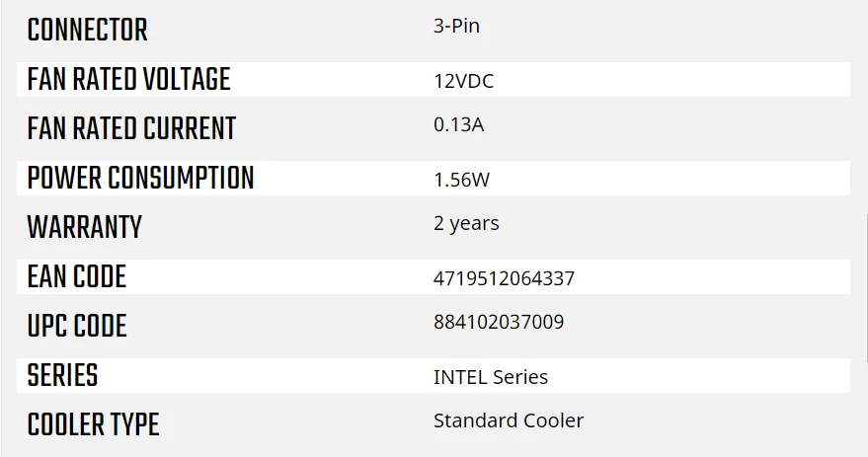The width and height of the screenshot is (868, 457).
Task: Select the 1.56W power value
Action: tap(460, 181)
